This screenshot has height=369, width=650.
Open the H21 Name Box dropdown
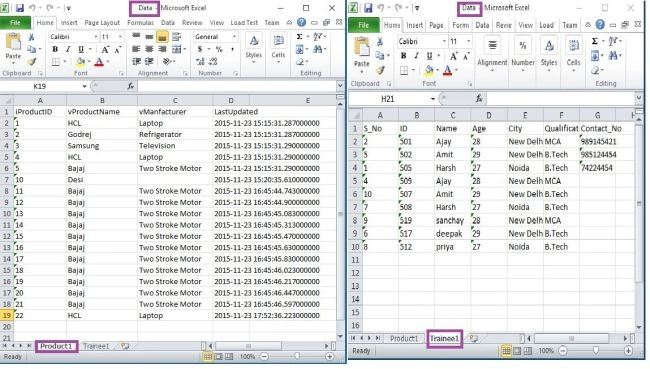tap(432, 99)
